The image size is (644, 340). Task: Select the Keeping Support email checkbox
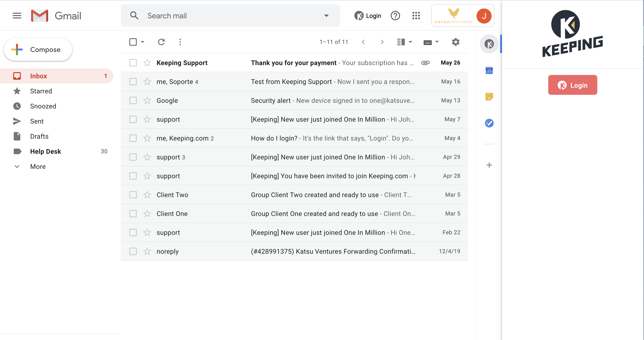click(x=133, y=63)
